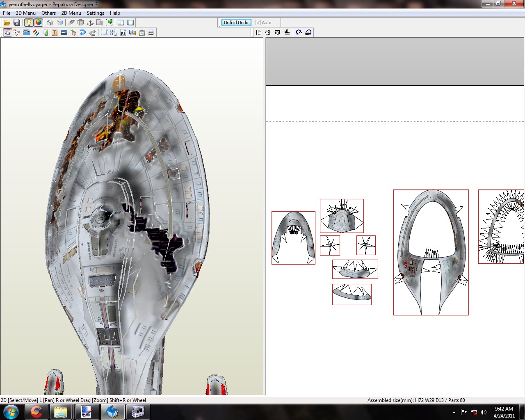The image size is (525, 420).
Task: Open the Settings menu
Action: (x=96, y=13)
